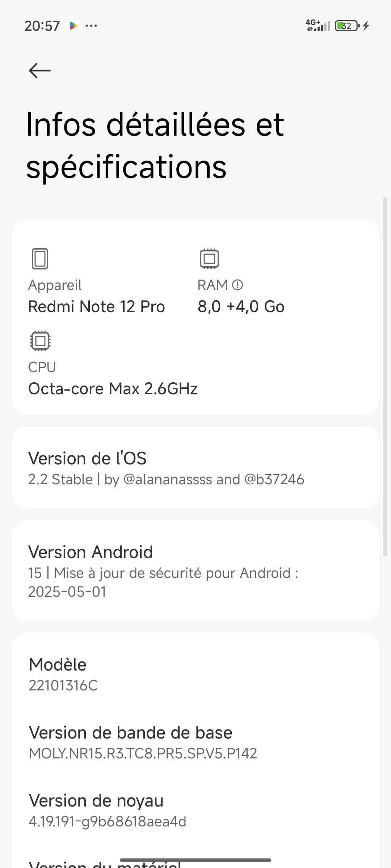Tap the Version de noyau row
The image size is (391, 868).
(195, 810)
